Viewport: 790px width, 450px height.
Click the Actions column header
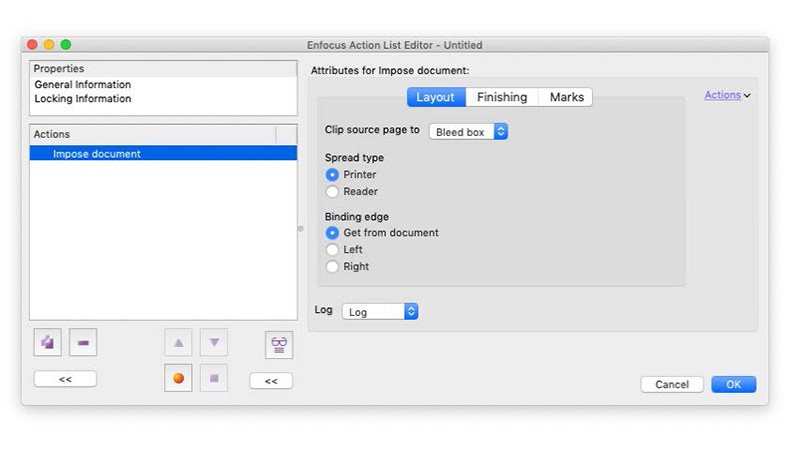click(x=153, y=135)
